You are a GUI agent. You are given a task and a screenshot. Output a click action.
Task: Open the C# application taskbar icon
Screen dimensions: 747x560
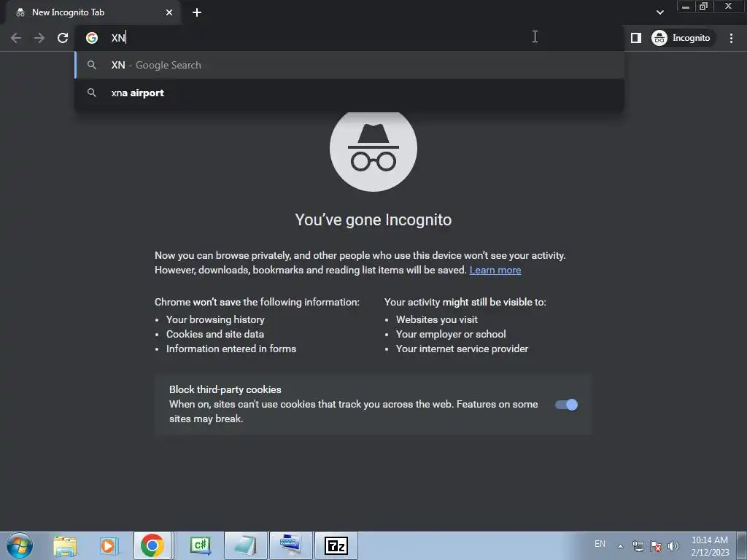point(200,545)
